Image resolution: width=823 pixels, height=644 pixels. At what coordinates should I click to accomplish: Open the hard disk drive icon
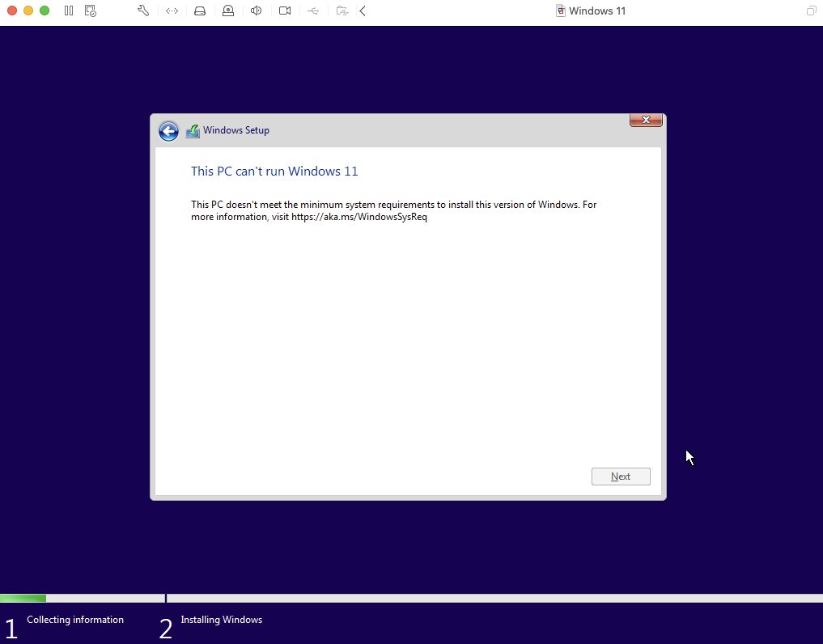coord(200,11)
